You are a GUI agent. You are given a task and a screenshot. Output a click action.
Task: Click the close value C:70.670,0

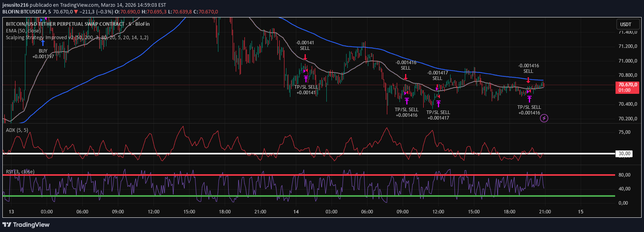206,12
